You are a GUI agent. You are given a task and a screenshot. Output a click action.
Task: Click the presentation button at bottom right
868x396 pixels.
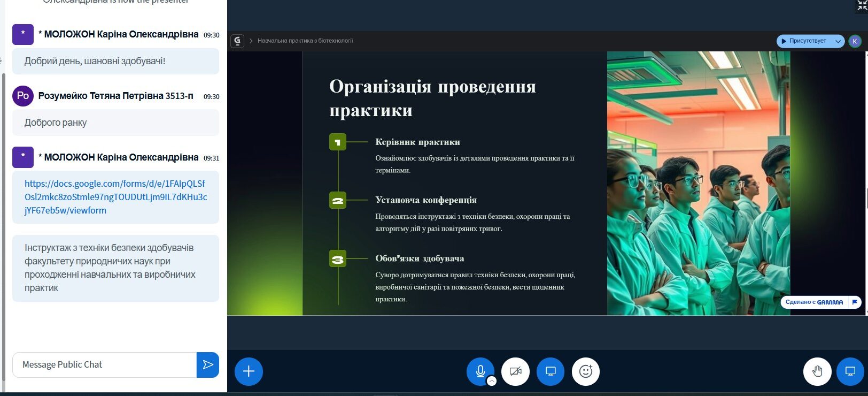point(850,371)
